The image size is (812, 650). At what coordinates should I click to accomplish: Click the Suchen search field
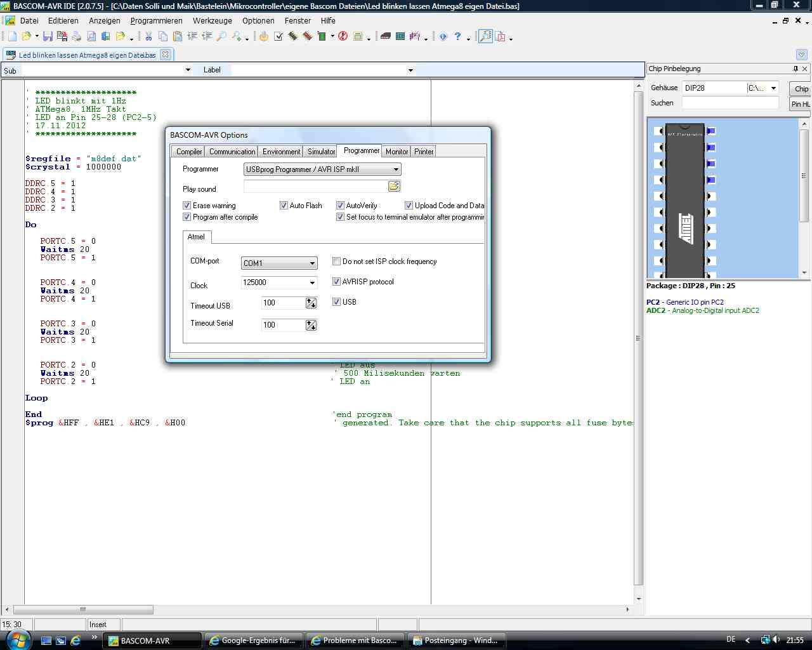(730, 103)
